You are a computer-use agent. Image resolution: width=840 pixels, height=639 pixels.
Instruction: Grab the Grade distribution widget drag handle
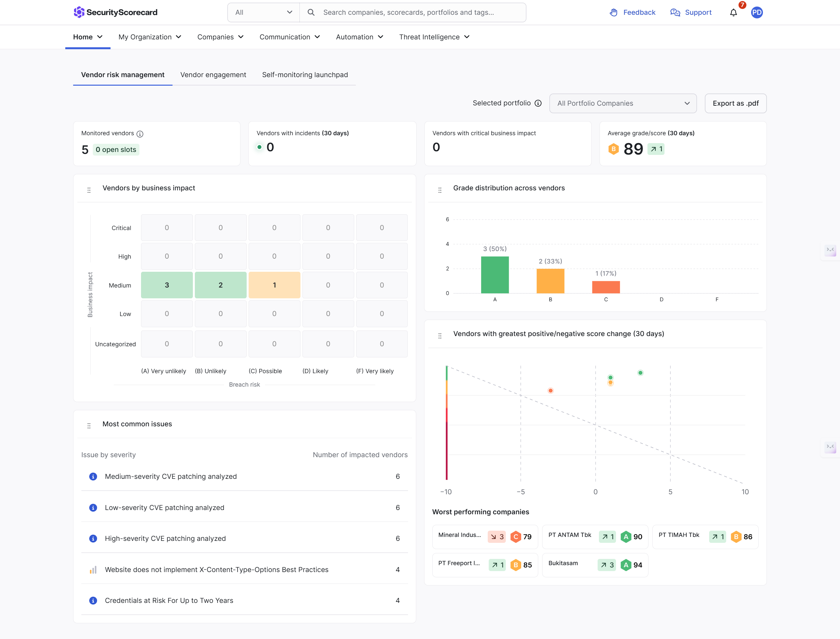point(440,190)
